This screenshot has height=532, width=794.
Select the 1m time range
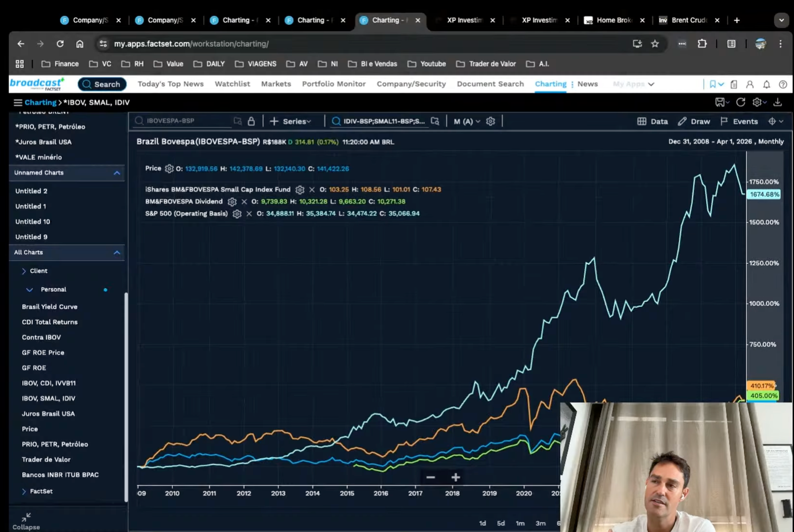[x=520, y=523]
